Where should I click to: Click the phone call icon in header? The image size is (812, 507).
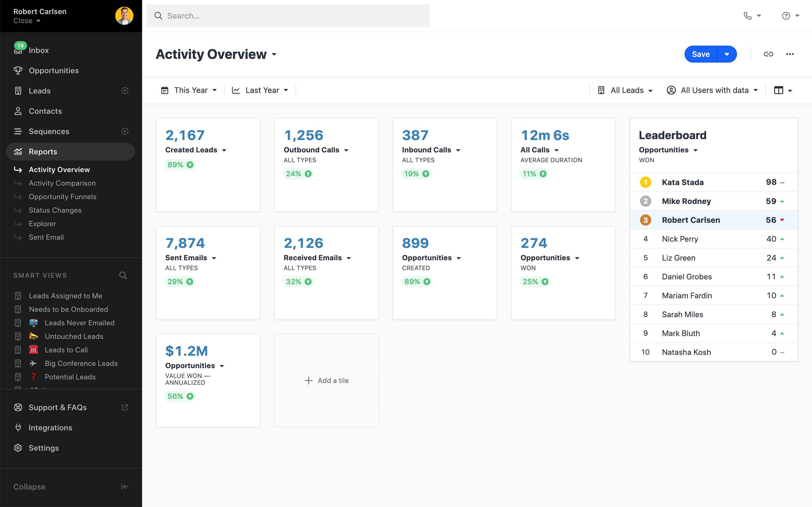748,16
